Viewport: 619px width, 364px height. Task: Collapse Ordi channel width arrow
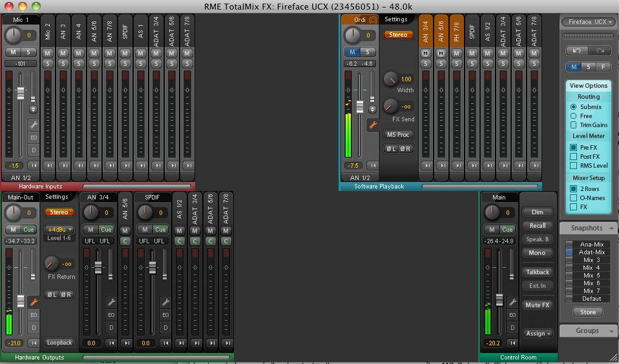tap(372, 166)
